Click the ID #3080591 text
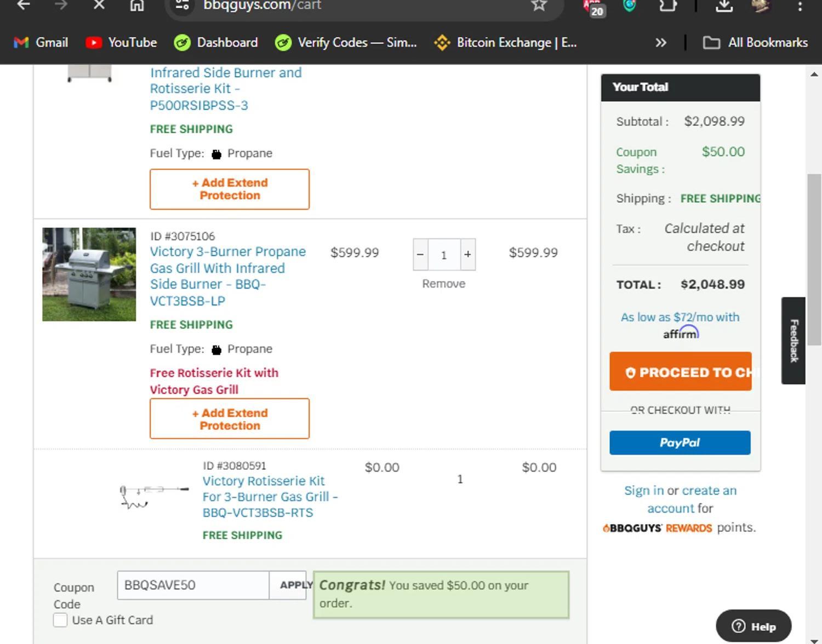The height and width of the screenshot is (644, 822). 235,465
